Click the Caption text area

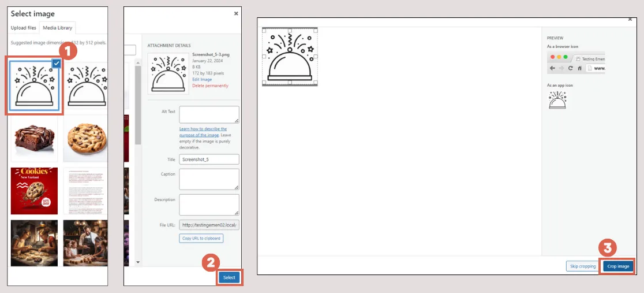tap(209, 179)
